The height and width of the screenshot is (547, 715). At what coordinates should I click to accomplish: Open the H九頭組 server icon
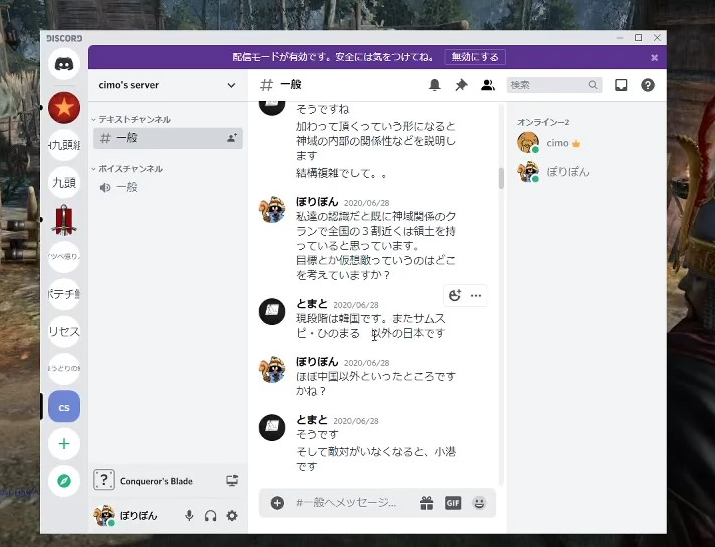[x=64, y=145]
